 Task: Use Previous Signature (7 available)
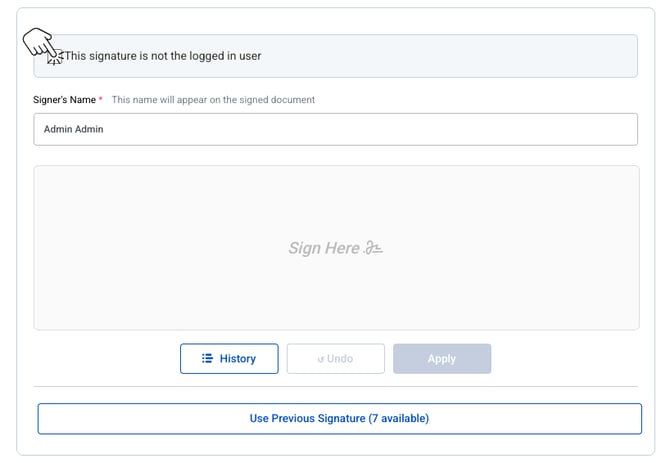[x=339, y=418]
